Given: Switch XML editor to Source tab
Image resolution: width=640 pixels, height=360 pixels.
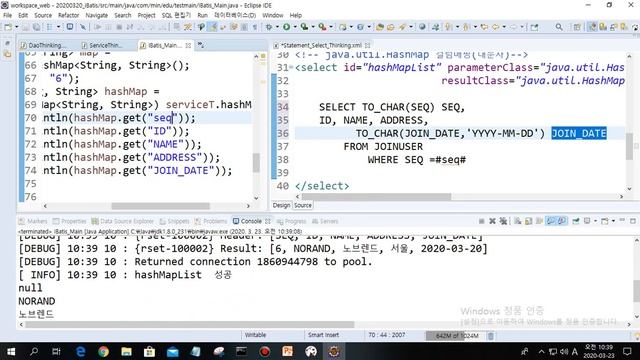Looking at the screenshot, I should tap(303, 205).
